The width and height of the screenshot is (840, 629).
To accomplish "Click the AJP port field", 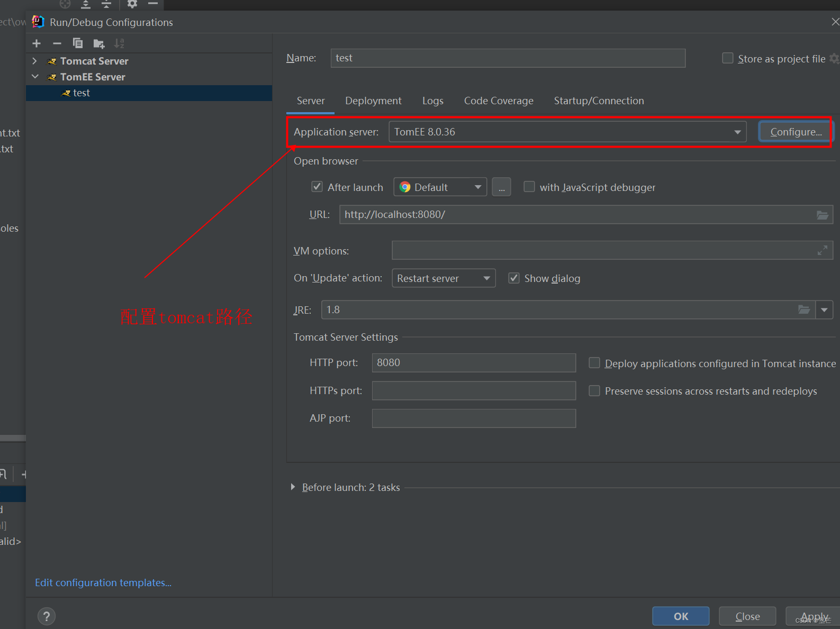I will coord(474,418).
